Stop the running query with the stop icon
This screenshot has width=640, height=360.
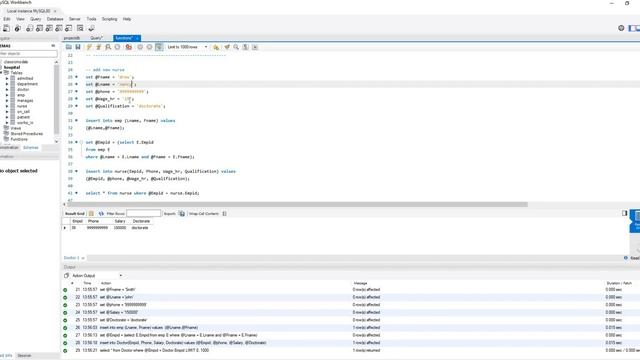(x=118, y=47)
